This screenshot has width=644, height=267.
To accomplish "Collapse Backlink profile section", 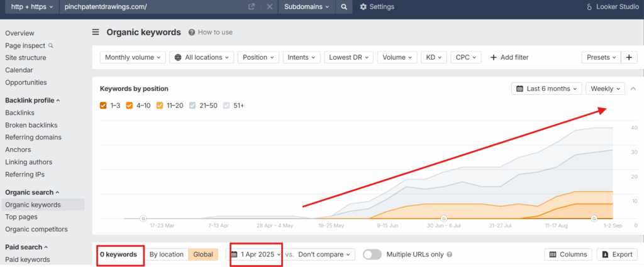I will coord(33,101).
